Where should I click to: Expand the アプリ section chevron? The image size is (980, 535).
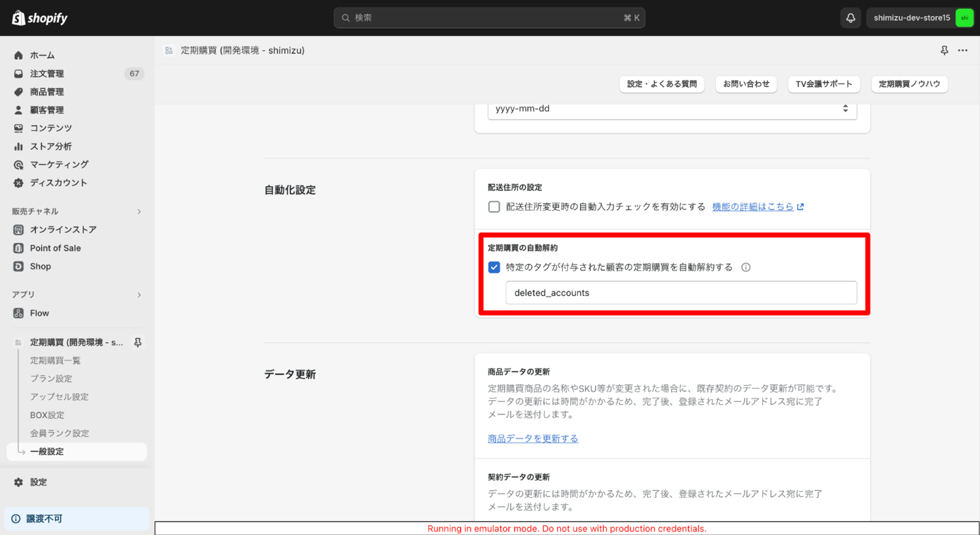click(139, 295)
